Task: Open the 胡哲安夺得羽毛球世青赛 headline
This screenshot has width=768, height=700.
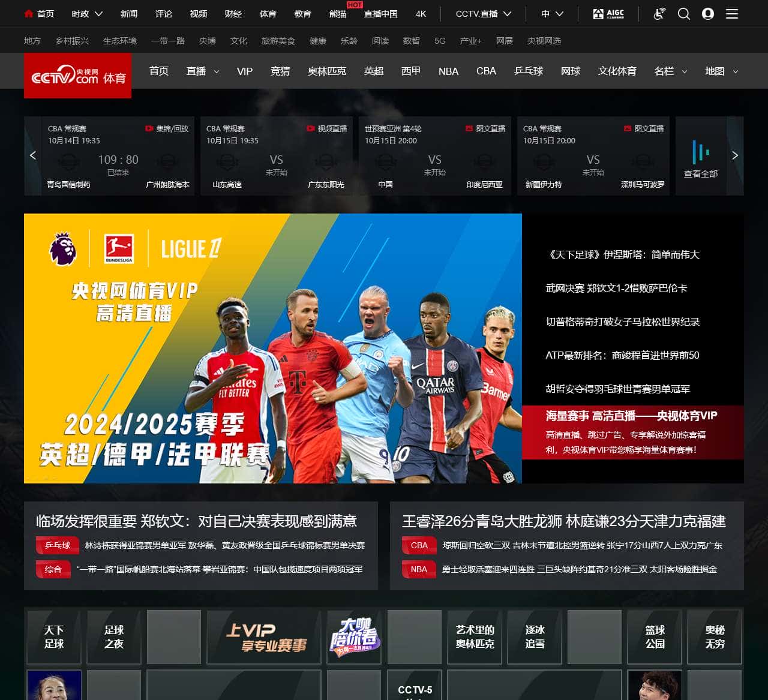Action: 618,389
